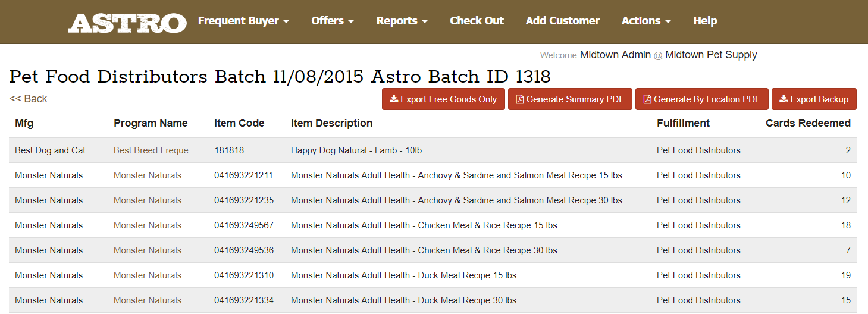The height and width of the screenshot is (314, 868).
Task: Click Chicken Meal & Rice 15 lbs description
Action: point(424,225)
